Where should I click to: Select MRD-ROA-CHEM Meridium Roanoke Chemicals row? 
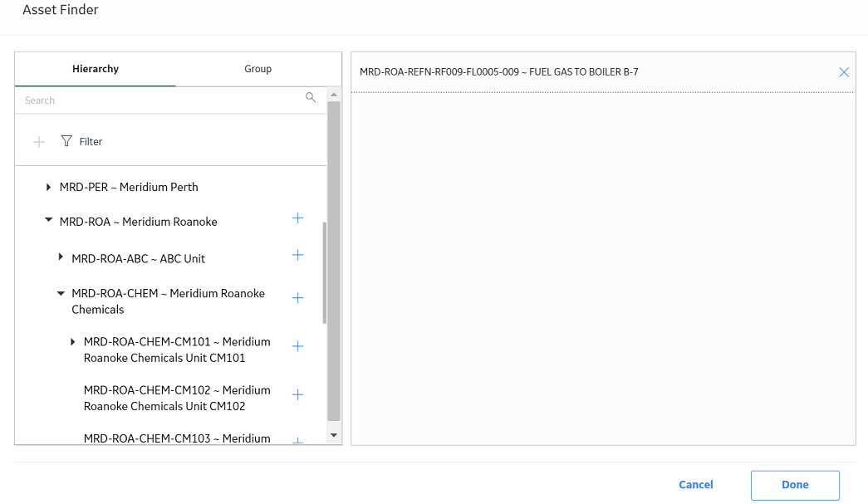point(169,301)
